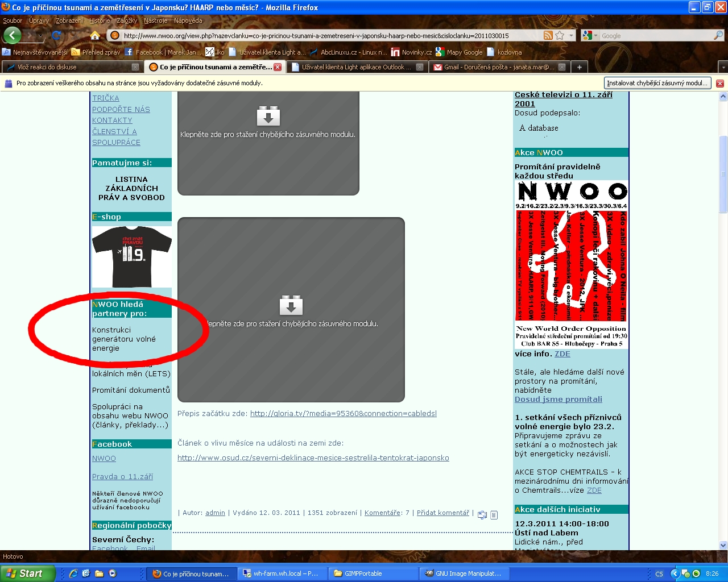Screen dimensions: 728x582
Task: Click the RSS feed icon in address bar
Action: (x=548, y=35)
